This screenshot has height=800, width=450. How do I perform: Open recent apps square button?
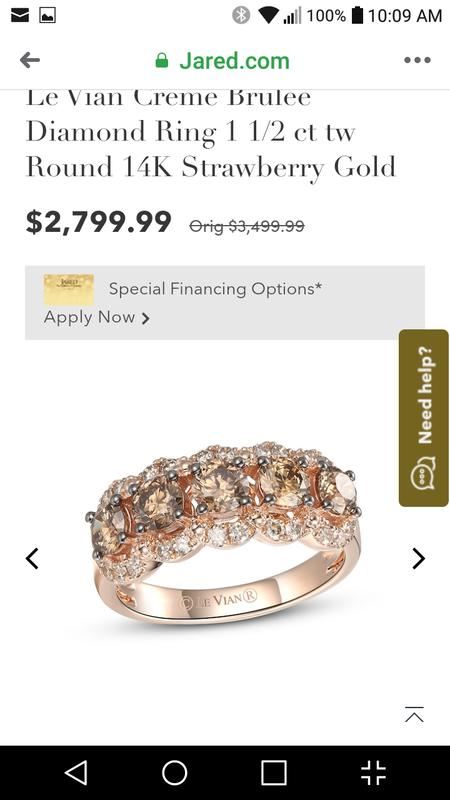pos(273,772)
